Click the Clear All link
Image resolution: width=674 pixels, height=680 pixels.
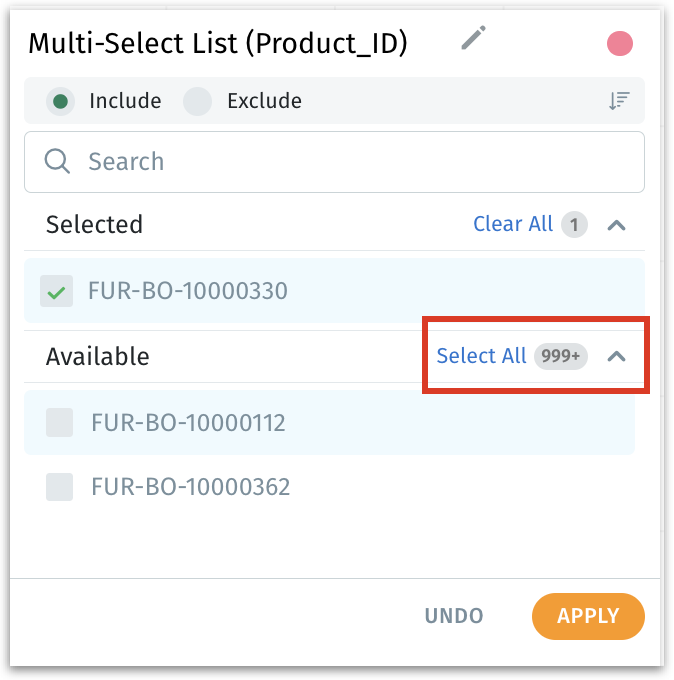pos(512,224)
